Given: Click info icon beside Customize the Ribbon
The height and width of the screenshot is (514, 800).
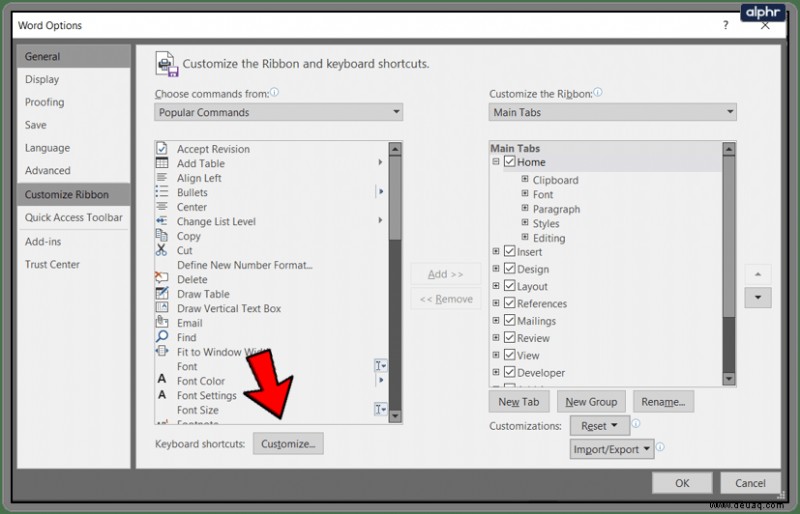Looking at the screenshot, I should pos(598,92).
